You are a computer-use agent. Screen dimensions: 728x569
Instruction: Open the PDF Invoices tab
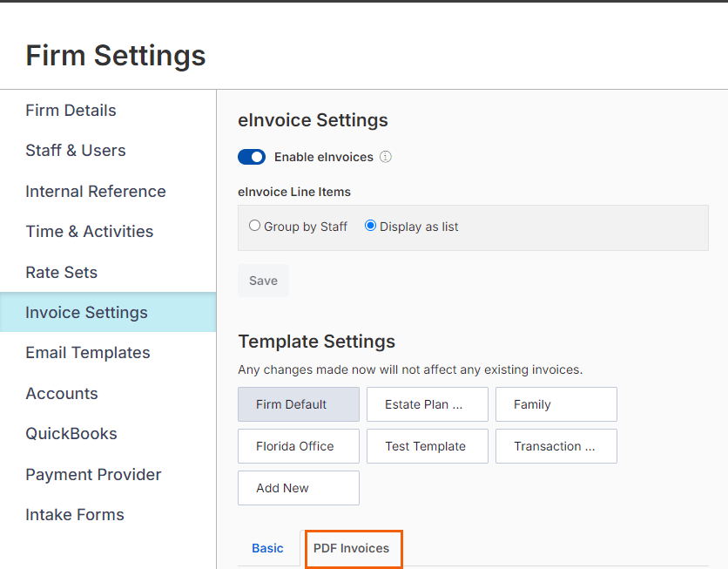point(352,548)
